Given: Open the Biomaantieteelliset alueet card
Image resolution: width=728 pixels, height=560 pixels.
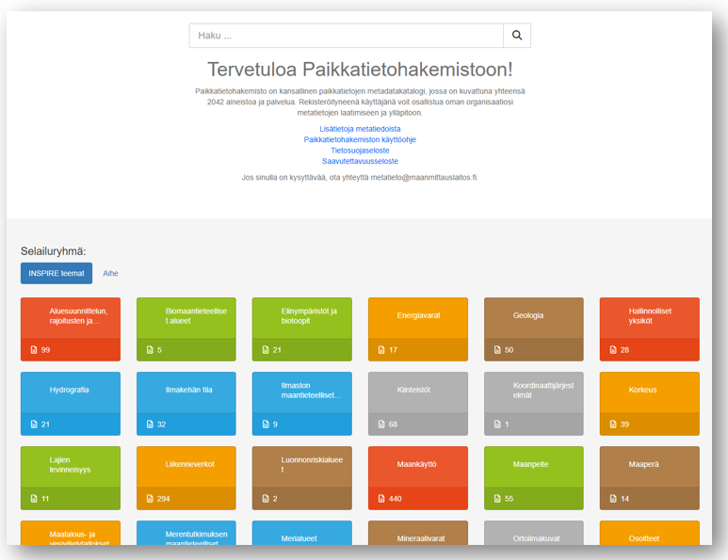Looking at the screenshot, I should (x=186, y=329).
